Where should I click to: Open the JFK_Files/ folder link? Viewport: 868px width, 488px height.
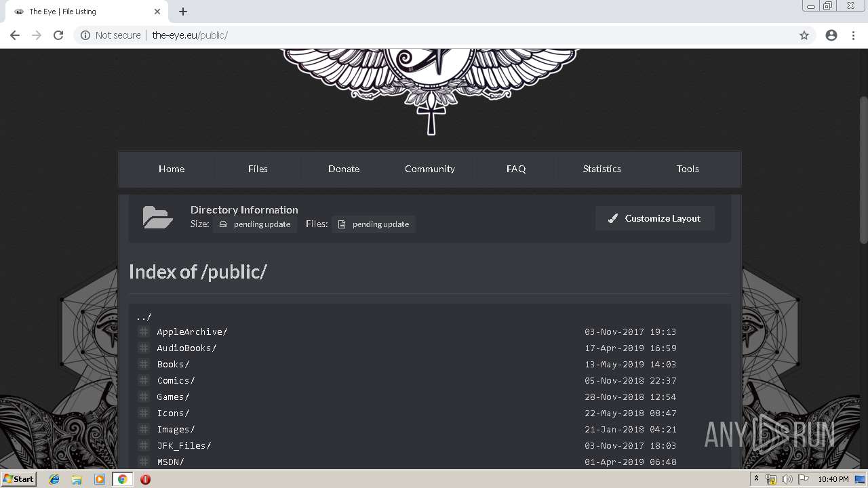click(184, 445)
